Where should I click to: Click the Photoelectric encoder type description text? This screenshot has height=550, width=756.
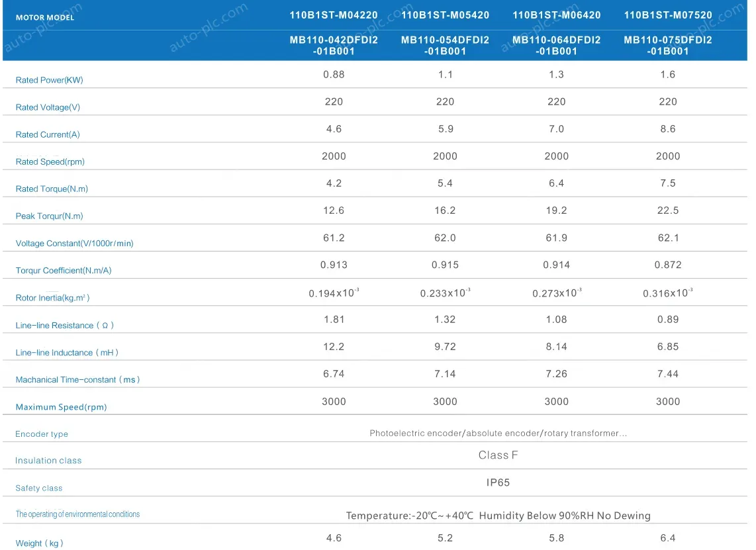point(498,434)
